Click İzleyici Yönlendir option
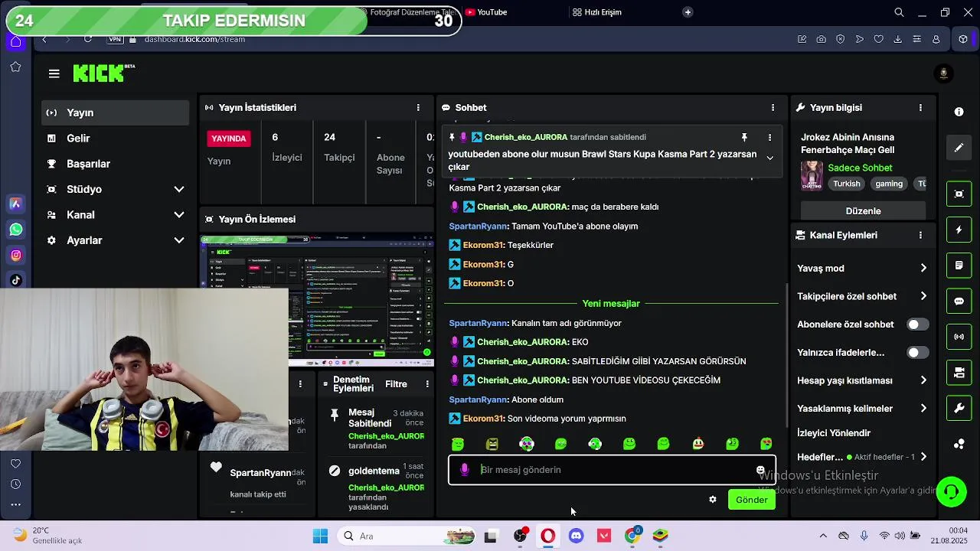The image size is (980, 551). pos(834,433)
